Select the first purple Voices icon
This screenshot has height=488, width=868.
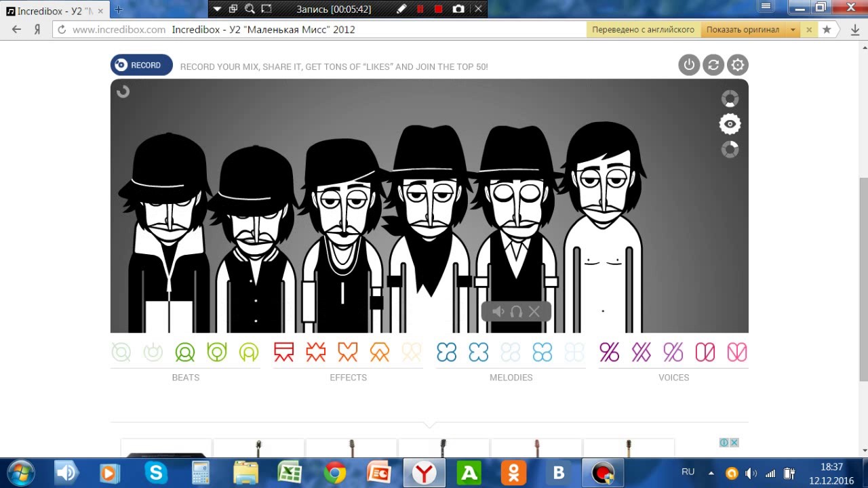(x=610, y=352)
